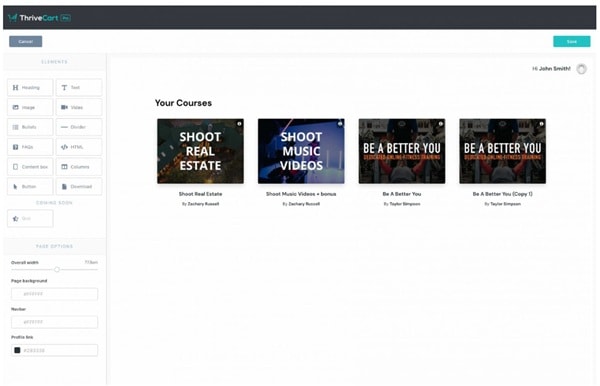This screenshot has width=600, height=386.
Task: Click the 'Hi John Smith!' greeting
Action: [x=551, y=68]
